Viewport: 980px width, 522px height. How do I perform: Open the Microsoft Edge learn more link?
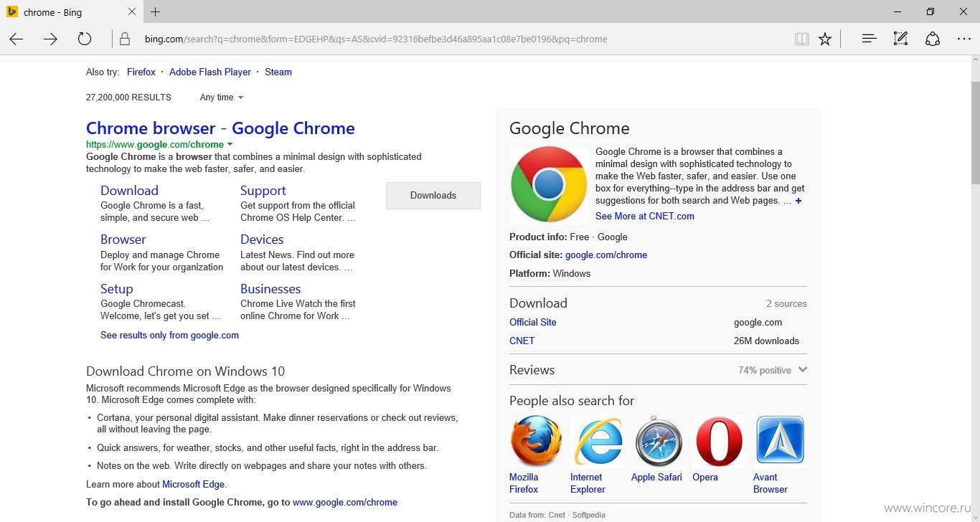click(x=193, y=485)
